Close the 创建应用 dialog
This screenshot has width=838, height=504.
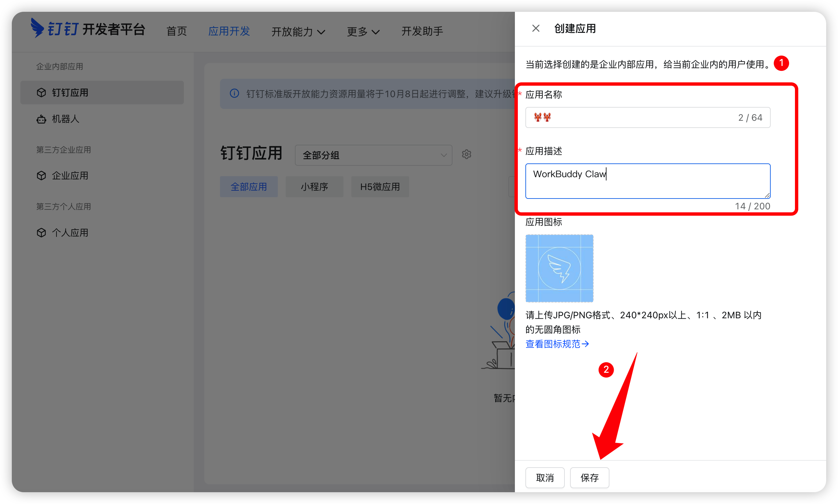(535, 28)
